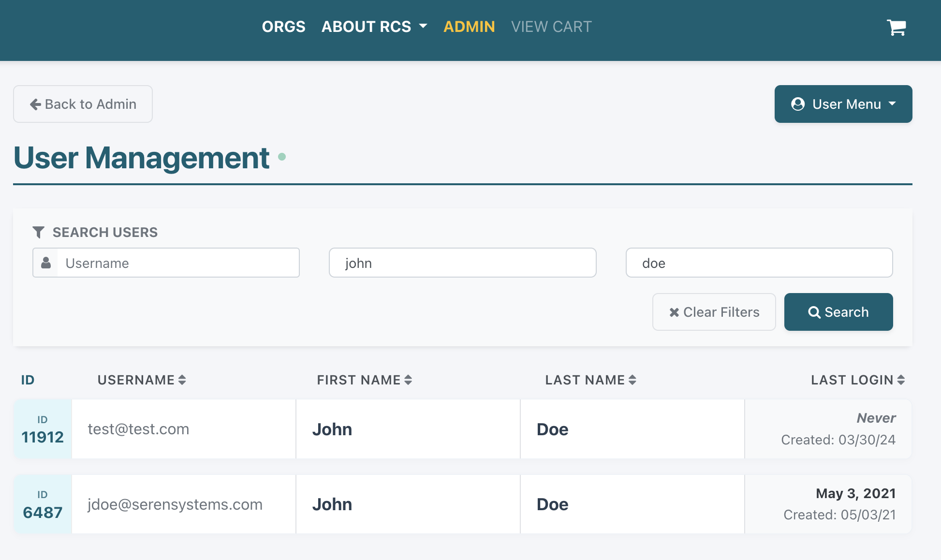Image resolution: width=941 pixels, height=560 pixels.
Task: Click the last name field containing doe
Action: (759, 263)
